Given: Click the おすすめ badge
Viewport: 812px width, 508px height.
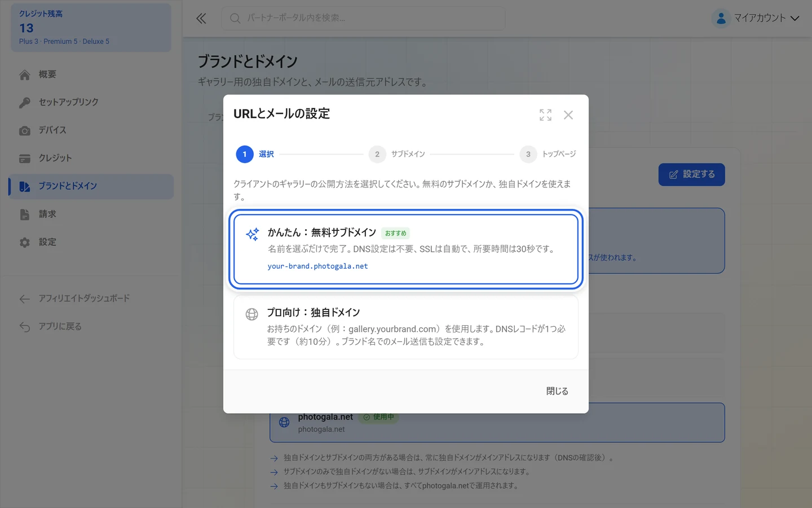Looking at the screenshot, I should (395, 233).
